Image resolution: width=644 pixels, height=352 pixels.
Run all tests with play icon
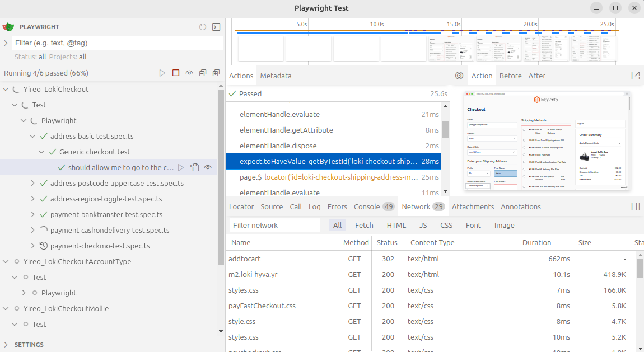click(162, 73)
